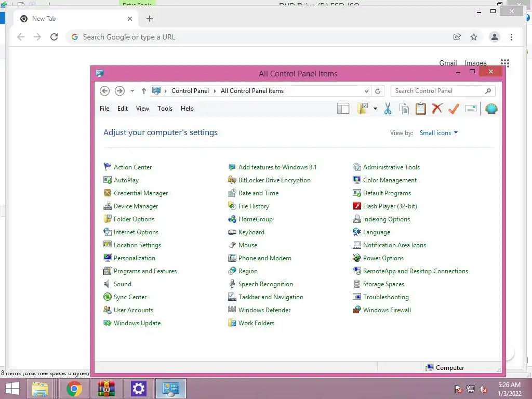Screen dimensions: 532x399
Task: Click File Explorer on the taskbar
Action: [x=40, y=389]
